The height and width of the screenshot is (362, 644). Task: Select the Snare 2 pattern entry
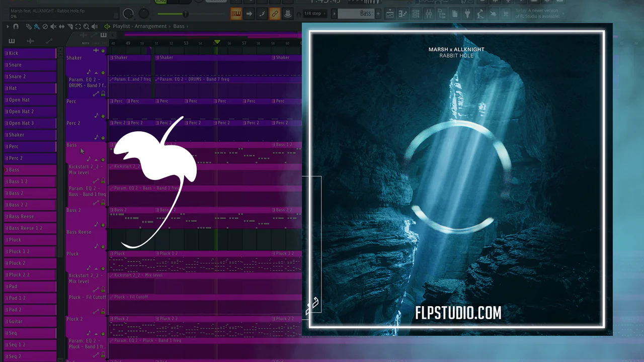pos(30,76)
